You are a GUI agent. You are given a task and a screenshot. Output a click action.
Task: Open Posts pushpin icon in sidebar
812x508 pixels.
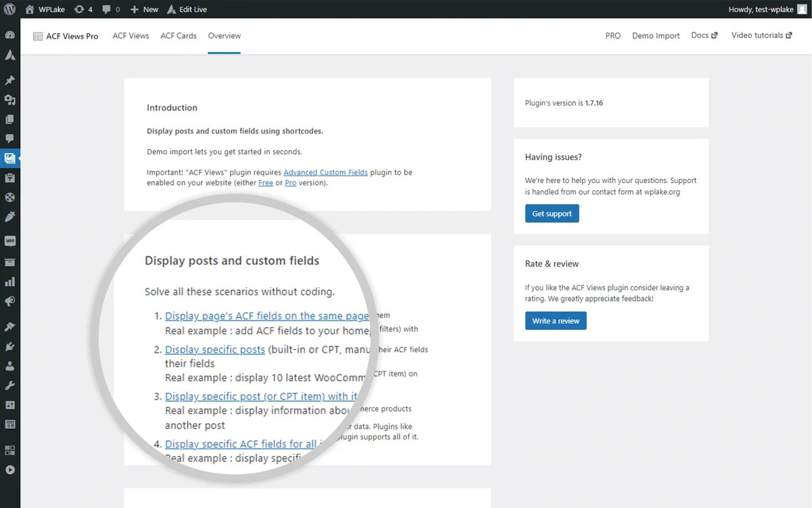(10, 80)
